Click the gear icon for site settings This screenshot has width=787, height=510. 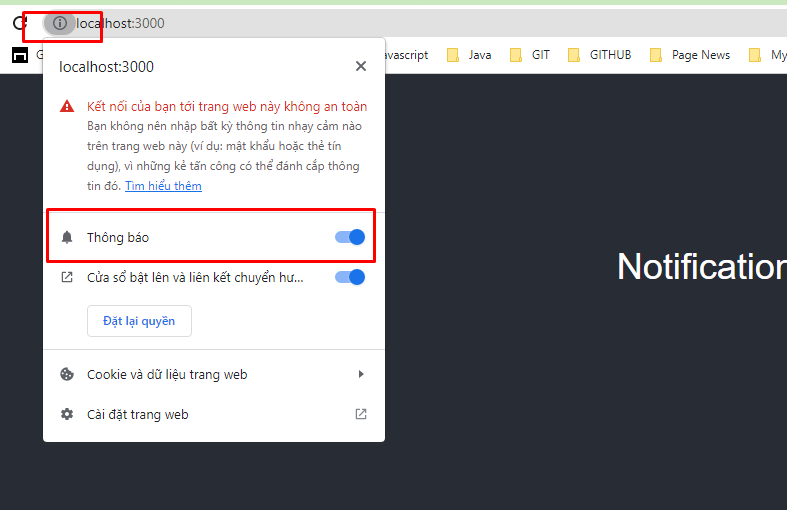click(67, 414)
